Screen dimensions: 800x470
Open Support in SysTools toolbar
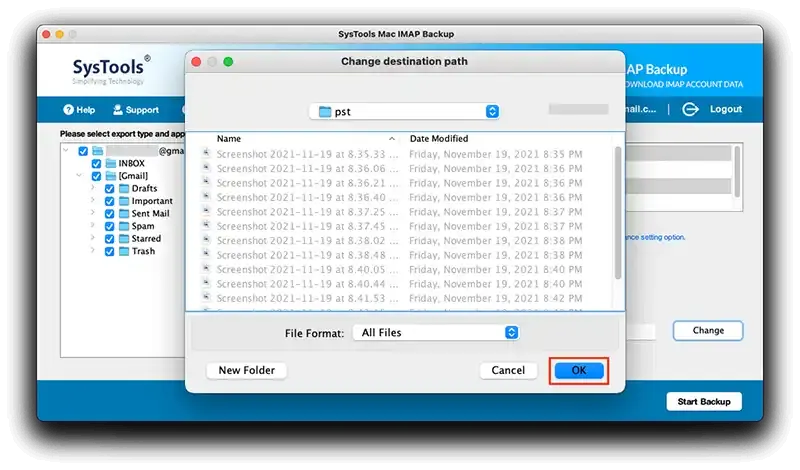pos(136,110)
